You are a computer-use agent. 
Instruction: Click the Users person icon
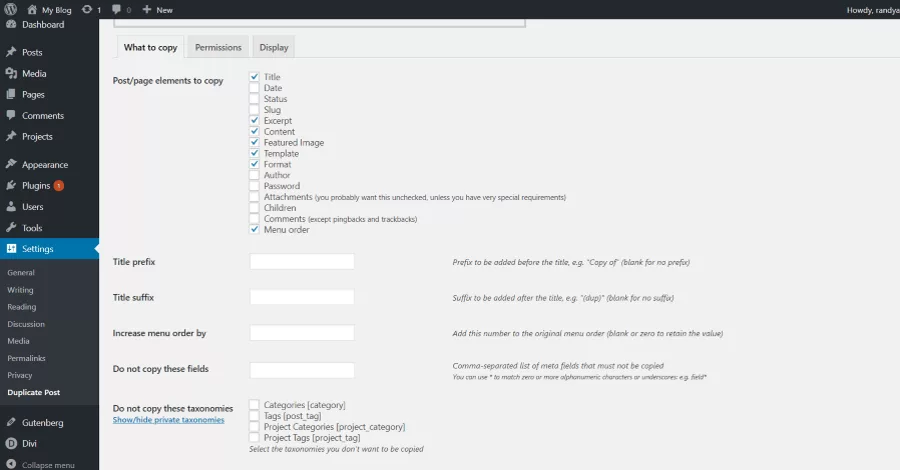point(11,207)
